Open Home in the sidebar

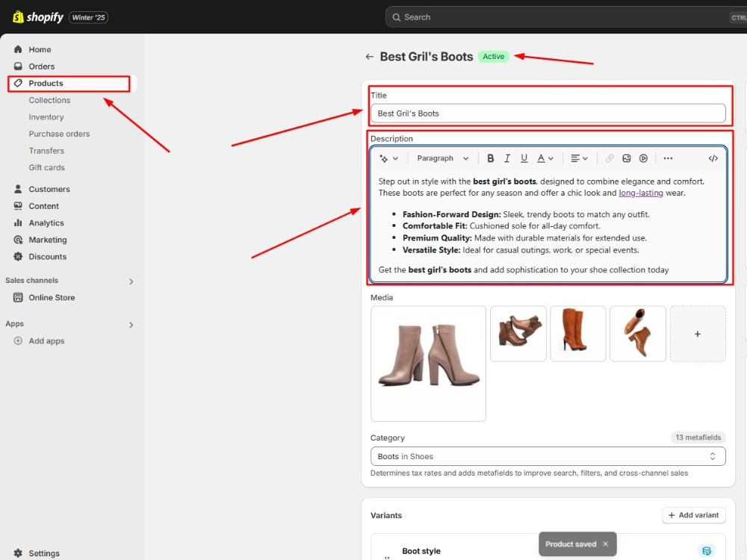point(40,49)
